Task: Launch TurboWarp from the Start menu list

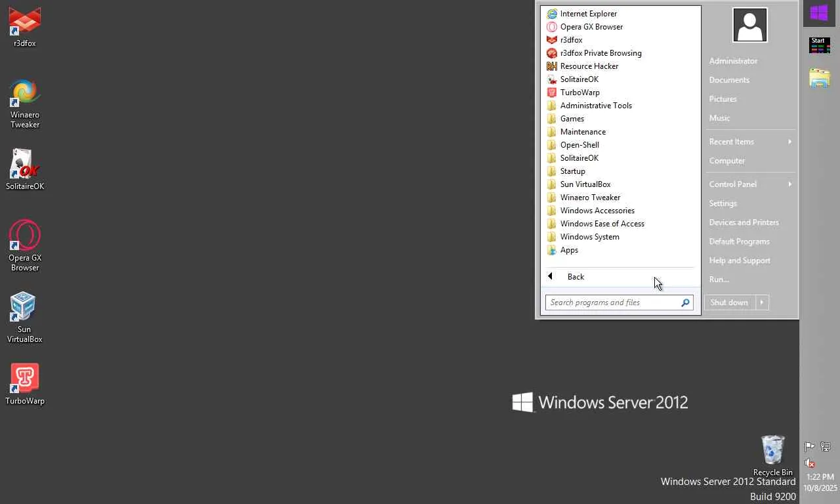Action: point(620,93)
